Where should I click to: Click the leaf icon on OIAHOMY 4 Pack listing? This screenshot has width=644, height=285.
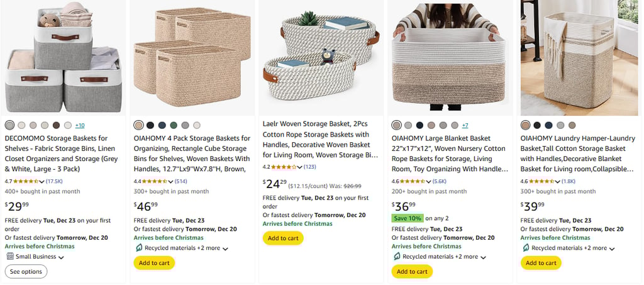138,248
